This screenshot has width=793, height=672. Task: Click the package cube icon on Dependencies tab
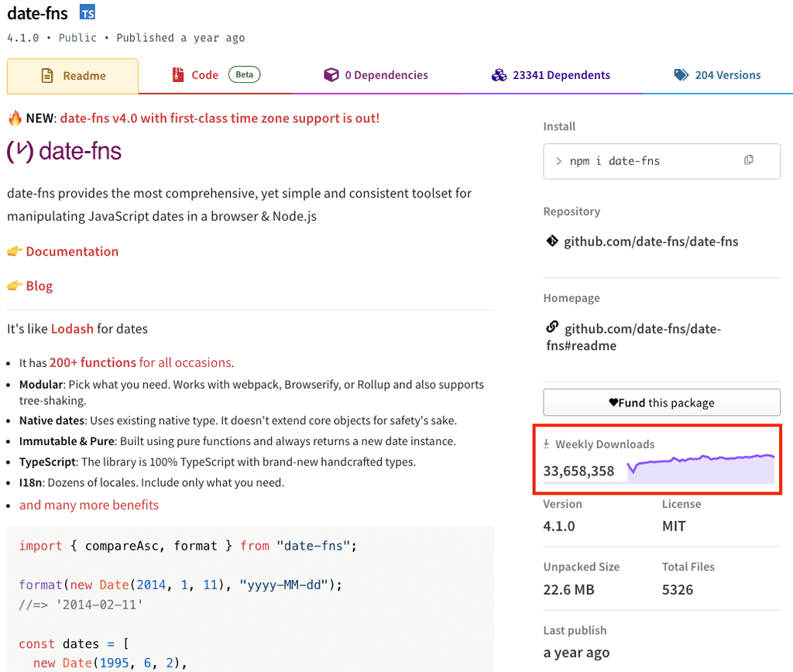click(331, 75)
